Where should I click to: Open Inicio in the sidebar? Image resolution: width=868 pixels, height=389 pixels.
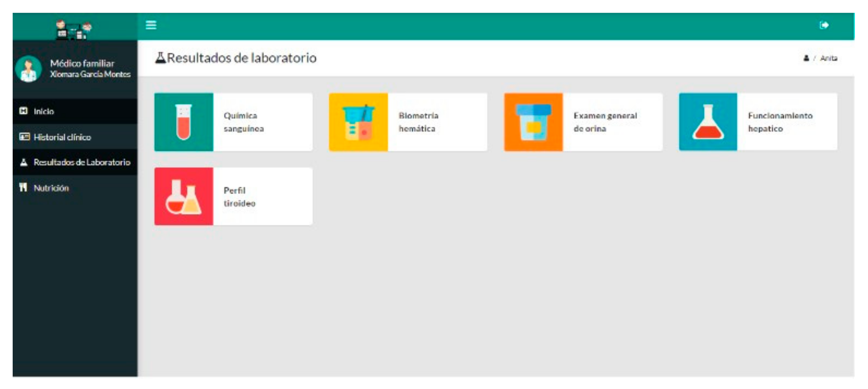click(x=44, y=111)
